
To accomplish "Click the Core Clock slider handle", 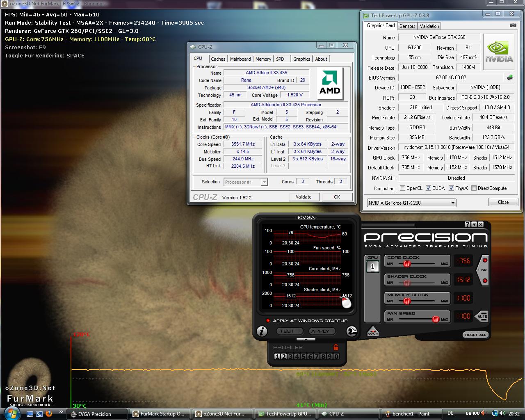I will [408, 264].
